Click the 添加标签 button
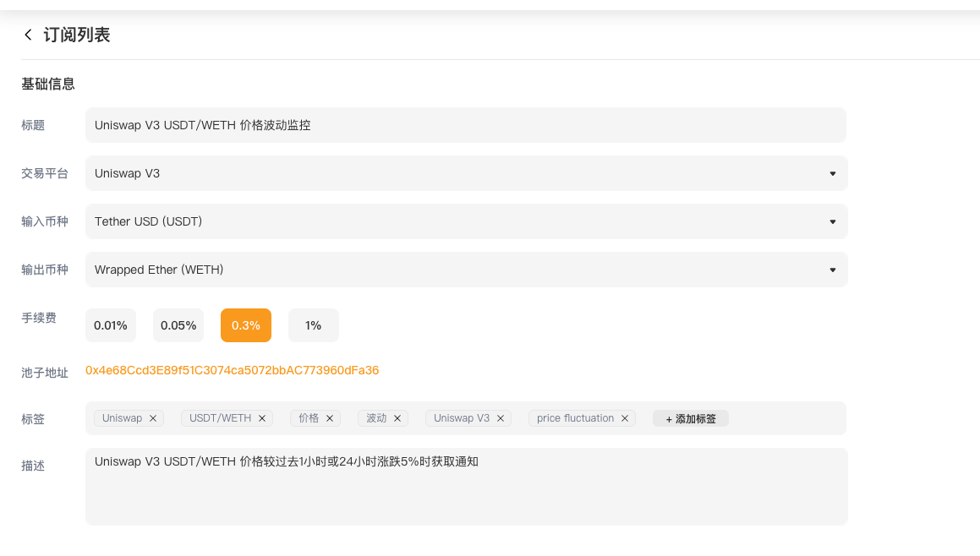The height and width of the screenshot is (556, 980). point(690,418)
